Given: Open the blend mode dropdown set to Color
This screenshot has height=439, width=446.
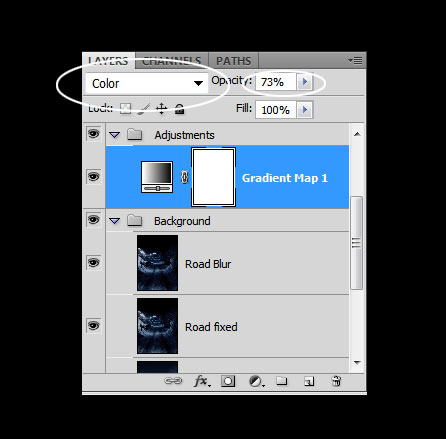Looking at the screenshot, I should tap(146, 83).
